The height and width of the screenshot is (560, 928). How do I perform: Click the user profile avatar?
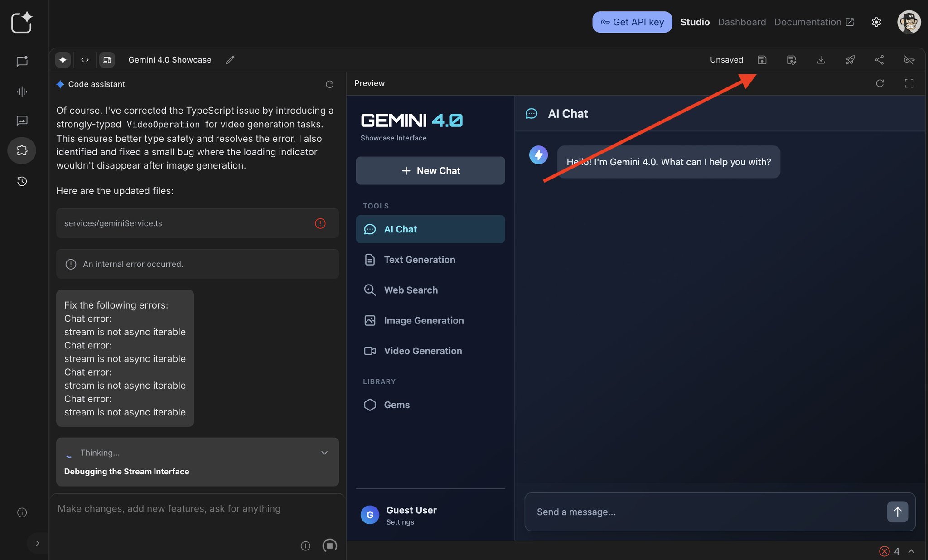909,22
